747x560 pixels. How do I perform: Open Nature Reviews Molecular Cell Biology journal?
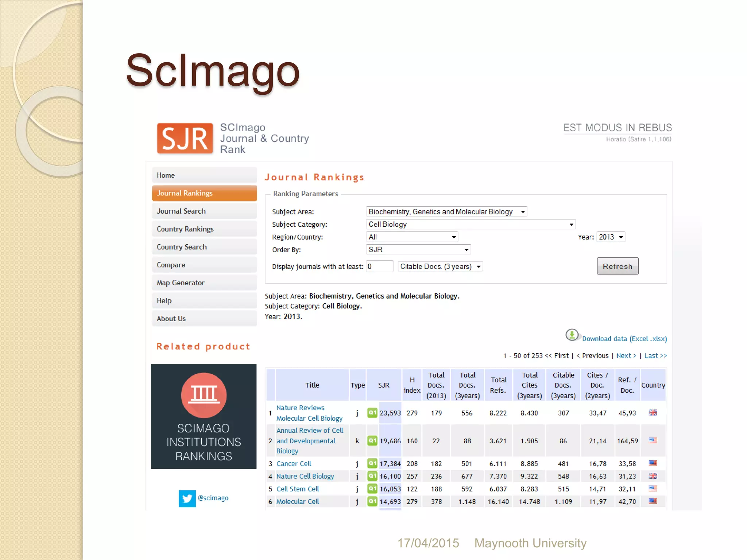(309, 413)
